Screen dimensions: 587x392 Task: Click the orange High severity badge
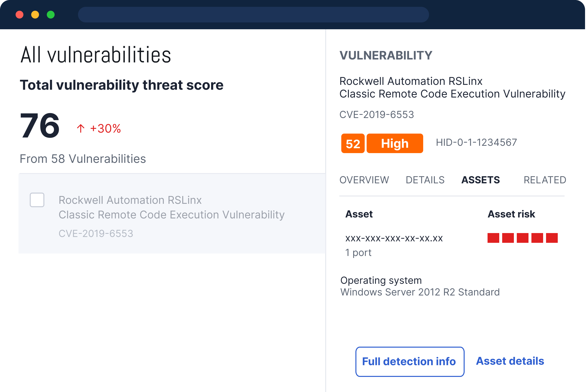(x=395, y=143)
